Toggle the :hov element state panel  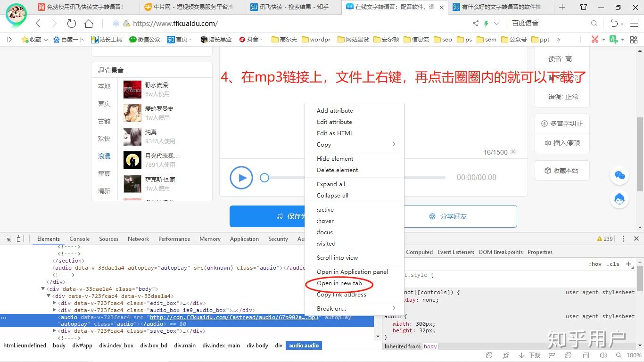(595, 264)
